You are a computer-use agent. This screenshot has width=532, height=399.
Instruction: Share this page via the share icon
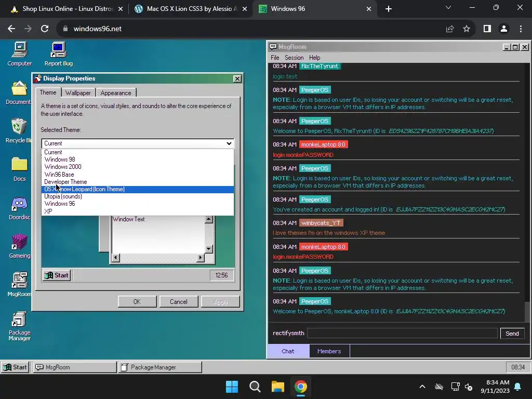click(x=450, y=29)
